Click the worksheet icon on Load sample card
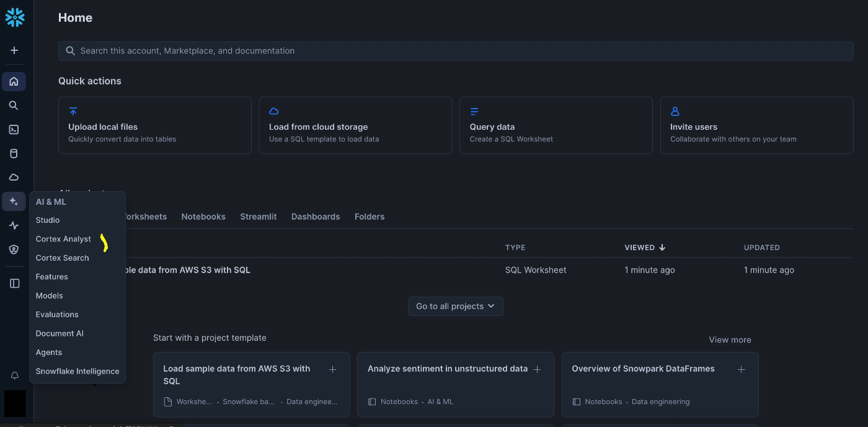 pos(167,402)
